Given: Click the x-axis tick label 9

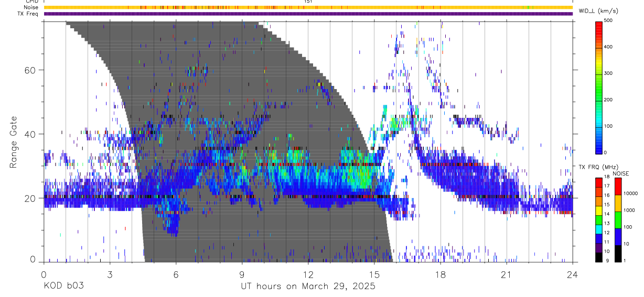Looking at the screenshot, I should (242, 275).
